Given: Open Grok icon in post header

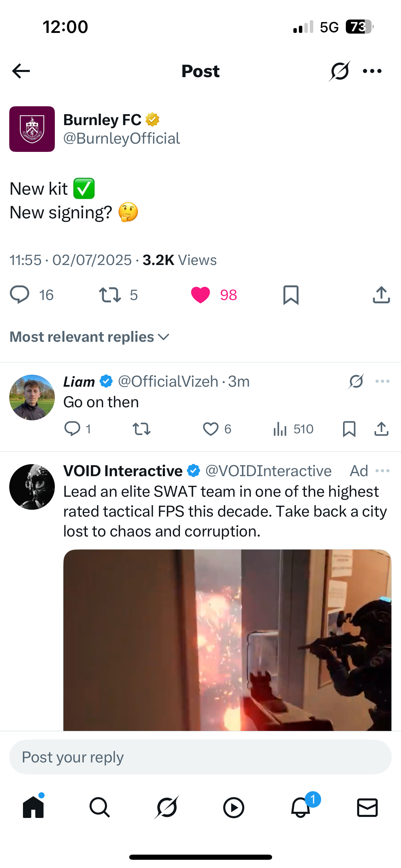Looking at the screenshot, I should click(x=339, y=71).
